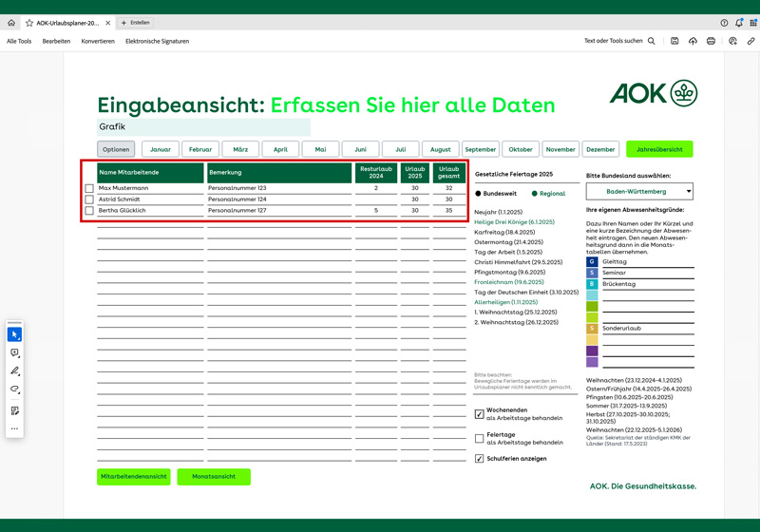The width and height of the screenshot is (760, 532).
Task: Click Max Mustermann name field
Action: [x=150, y=188]
